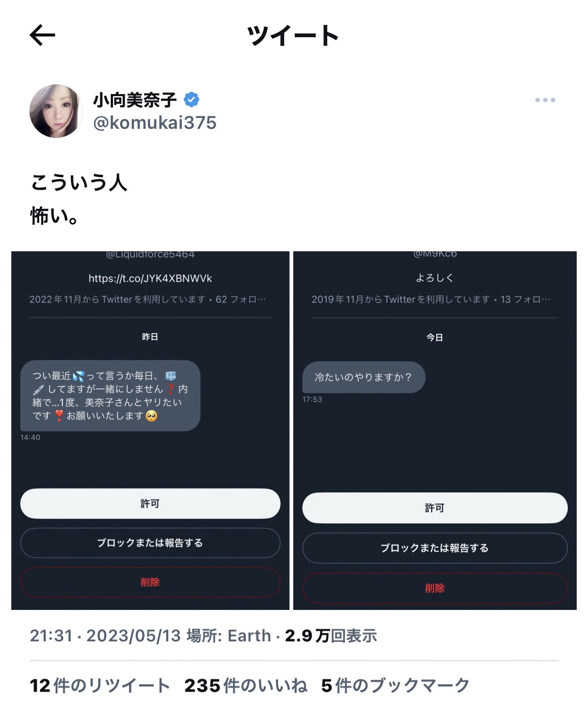Image resolution: width=588 pixels, height=709 pixels.
Task: Tap red 削除 button in left image
Action: click(x=150, y=582)
